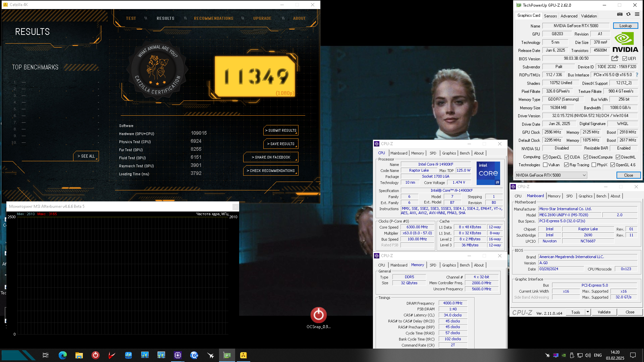
Task: Click the ENG language indicator
Action: [598, 355]
